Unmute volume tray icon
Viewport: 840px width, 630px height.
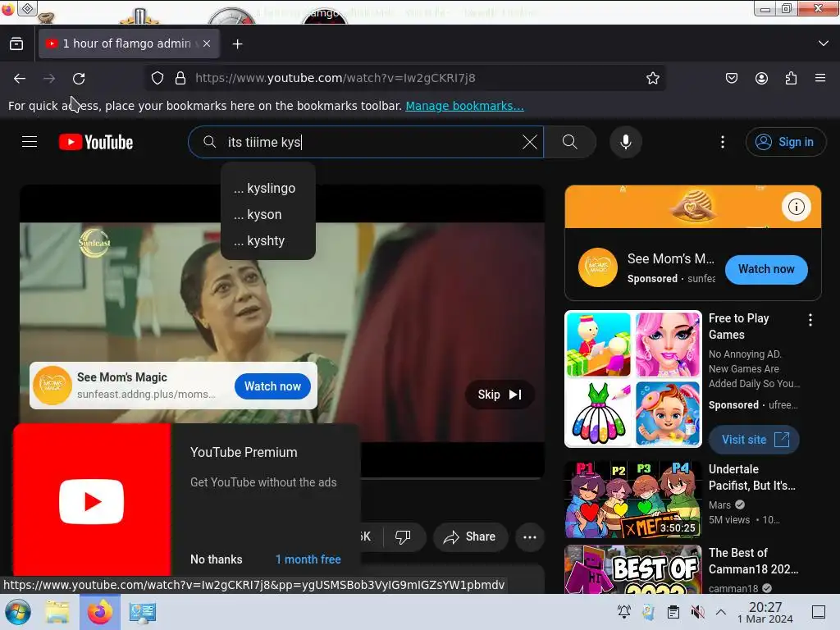[x=697, y=612]
